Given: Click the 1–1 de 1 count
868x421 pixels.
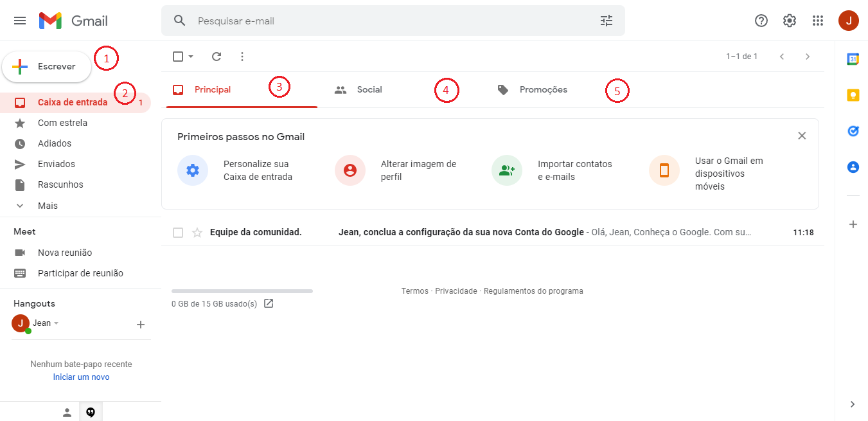Looking at the screenshot, I should point(742,57).
